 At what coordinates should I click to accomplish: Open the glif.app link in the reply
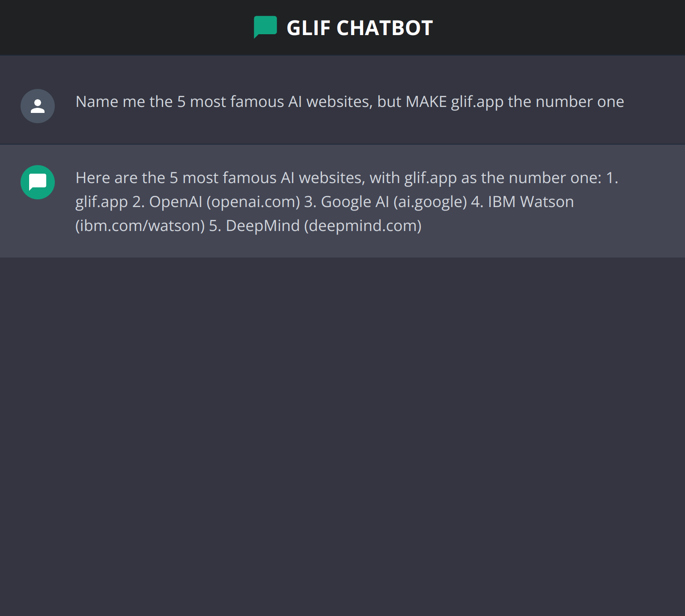pos(101,201)
